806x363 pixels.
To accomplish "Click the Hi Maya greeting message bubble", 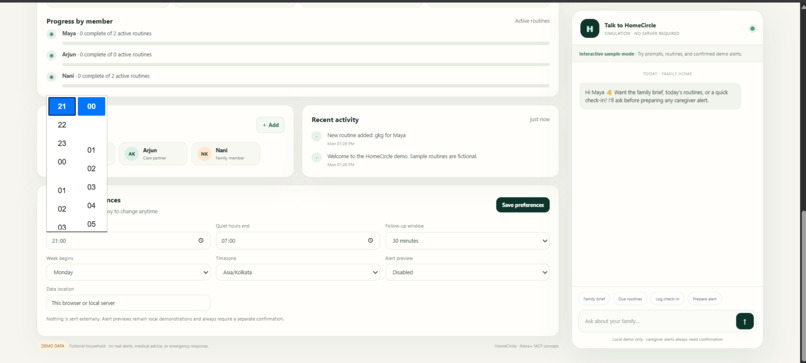I will pos(660,96).
